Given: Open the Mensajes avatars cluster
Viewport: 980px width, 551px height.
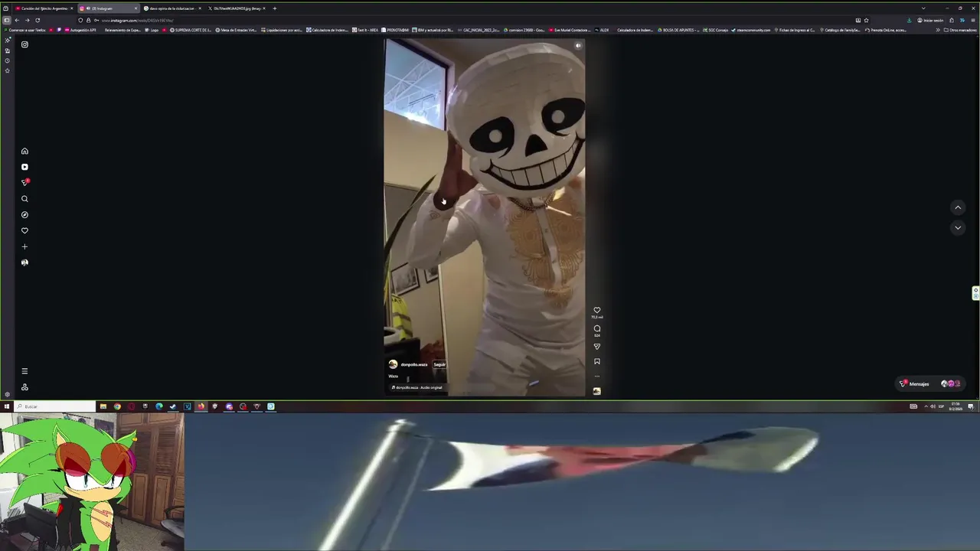Looking at the screenshot, I should [951, 383].
